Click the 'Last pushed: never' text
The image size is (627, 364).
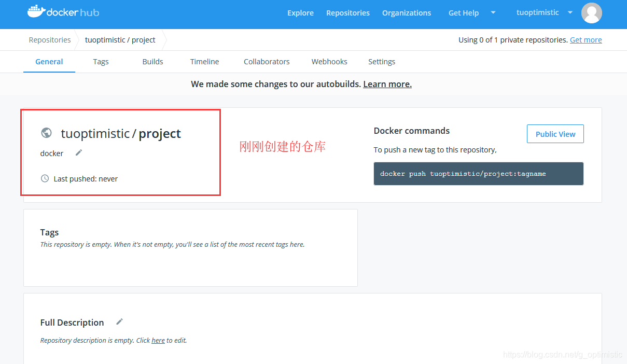pyautogui.click(x=86, y=179)
